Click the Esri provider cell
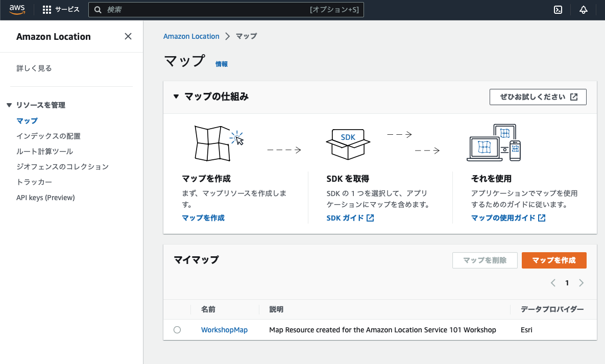605x364 pixels. pyautogui.click(x=526, y=330)
